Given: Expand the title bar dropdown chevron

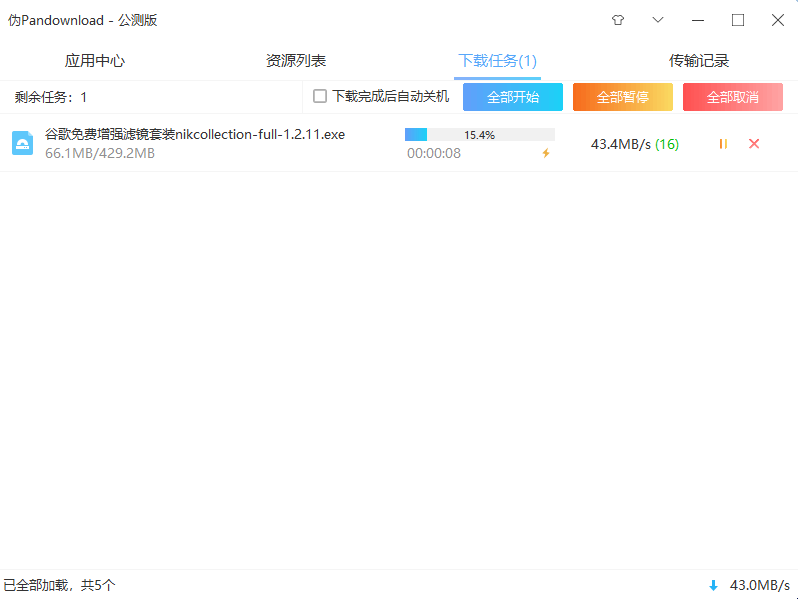Looking at the screenshot, I should click(x=658, y=20).
